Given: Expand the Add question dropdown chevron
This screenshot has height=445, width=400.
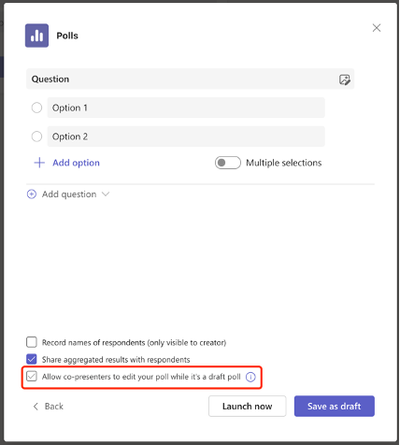Looking at the screenshot, I should point(105,194).
